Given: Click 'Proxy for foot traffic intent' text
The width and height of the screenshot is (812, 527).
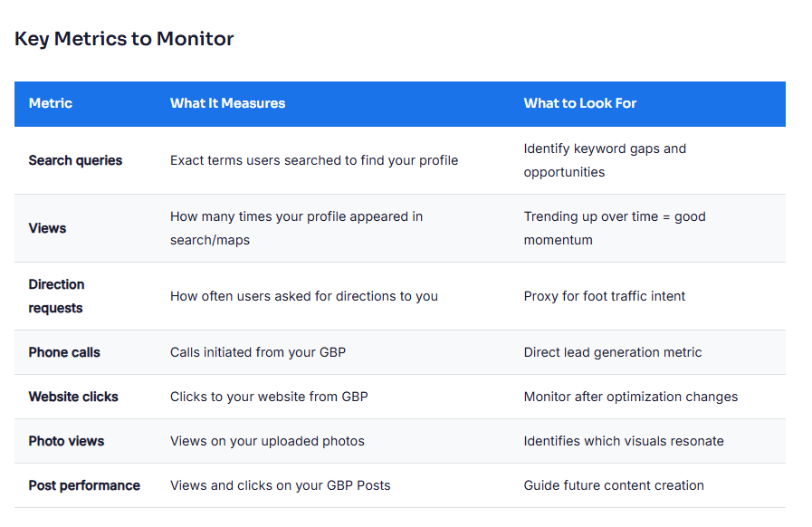Looking at the screenshot, I should (604, 296).
